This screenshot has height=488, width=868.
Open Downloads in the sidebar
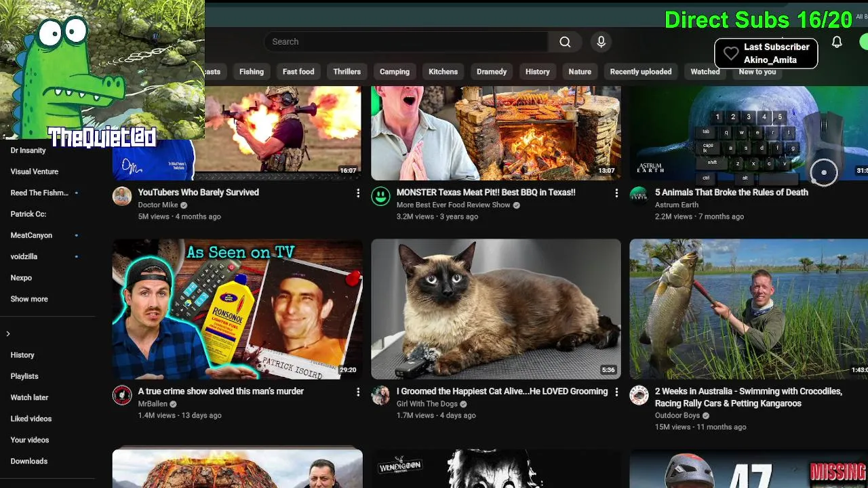[x=29, y=462]
